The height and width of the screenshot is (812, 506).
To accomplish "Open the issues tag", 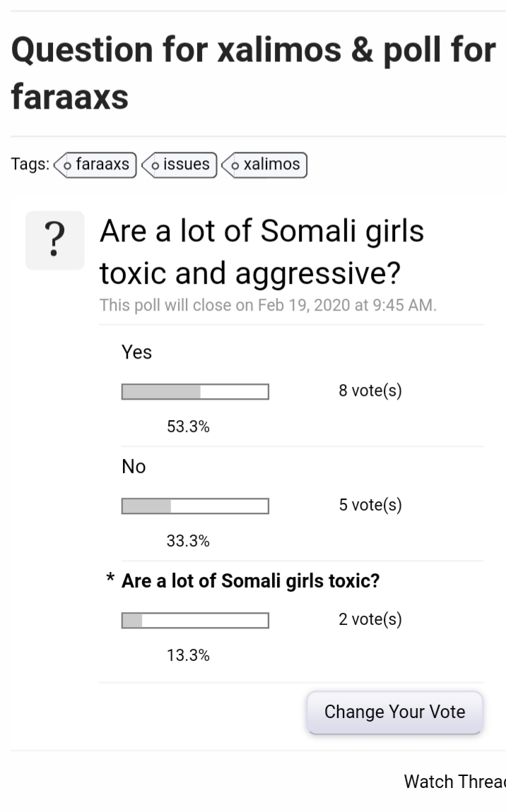I will 180,165.
